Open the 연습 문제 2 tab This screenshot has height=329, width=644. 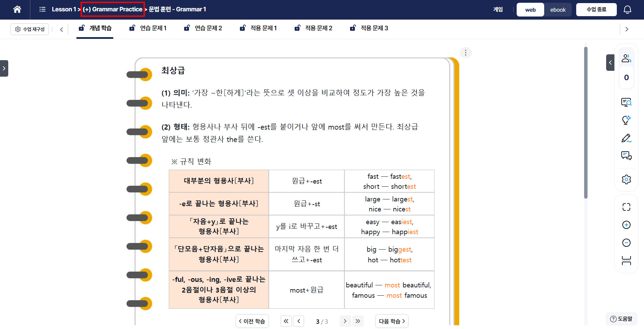tap(203, 28)
